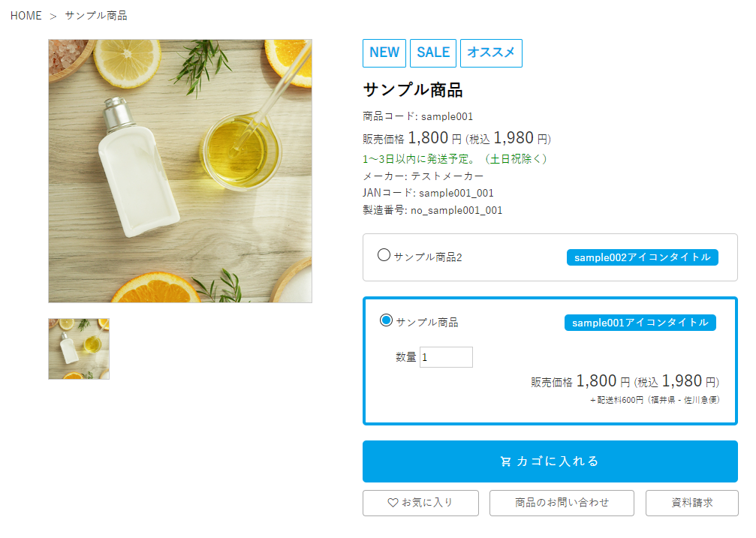Click the 資料請求 button

point(691,503)
